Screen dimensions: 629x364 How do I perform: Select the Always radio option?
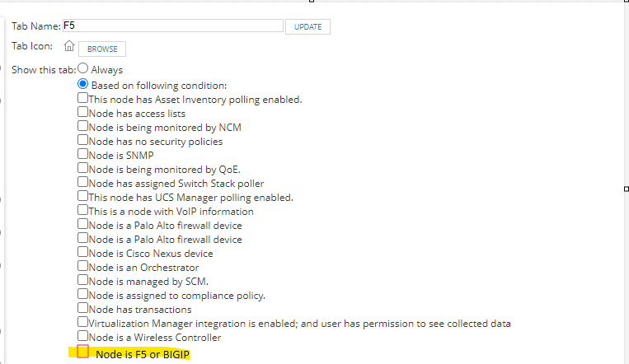(82, 68)
